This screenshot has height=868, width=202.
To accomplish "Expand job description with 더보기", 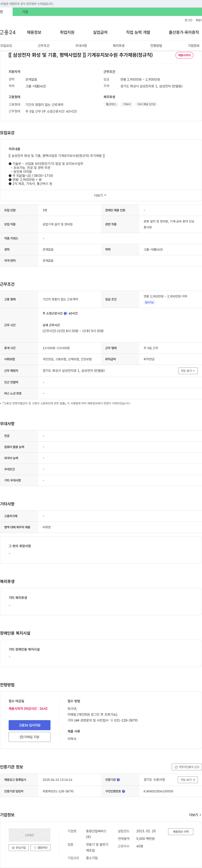I will 100,195.
